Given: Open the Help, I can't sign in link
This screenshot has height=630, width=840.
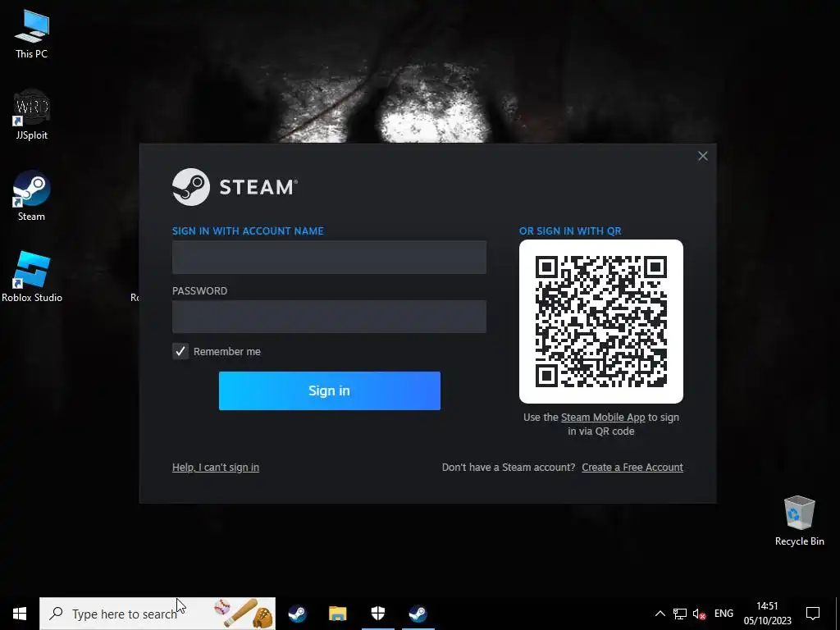Looking at the screenshot, I should coord(216,467).
